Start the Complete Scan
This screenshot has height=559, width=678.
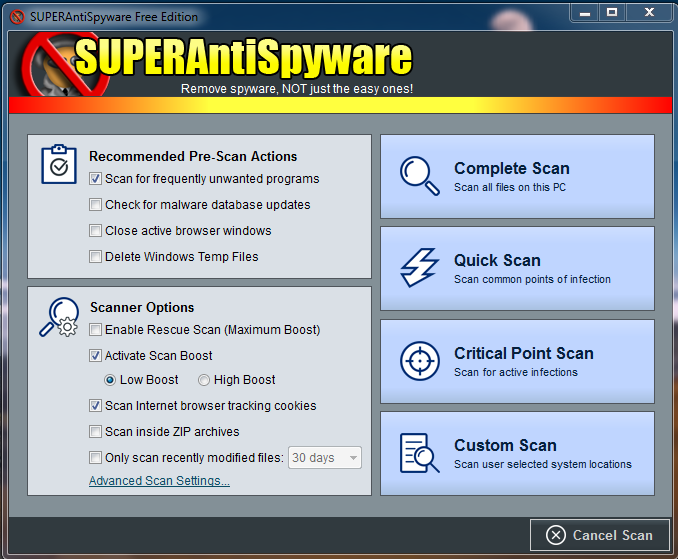[517, 176]
